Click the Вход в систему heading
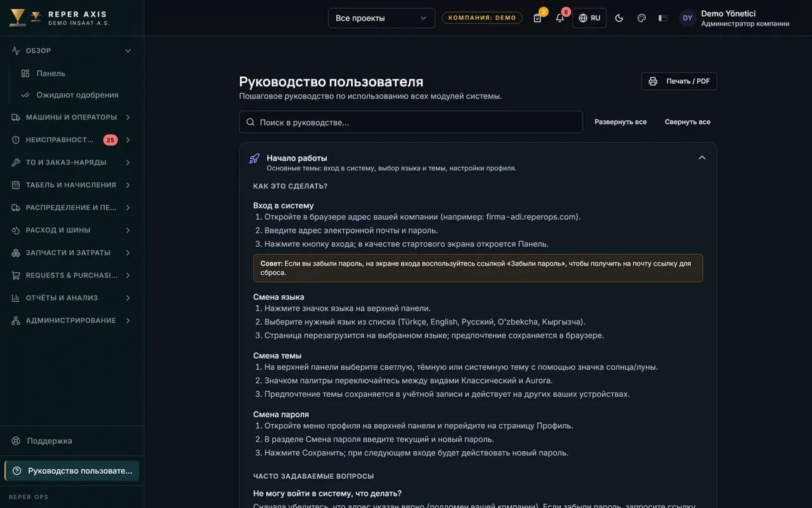Screen dimensions: 812x508 (284, 205)
